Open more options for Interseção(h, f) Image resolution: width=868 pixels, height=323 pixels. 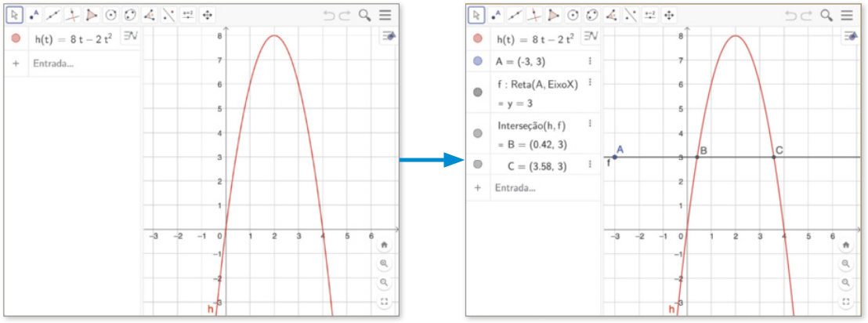pyautogui.click(x=590, y=124)
